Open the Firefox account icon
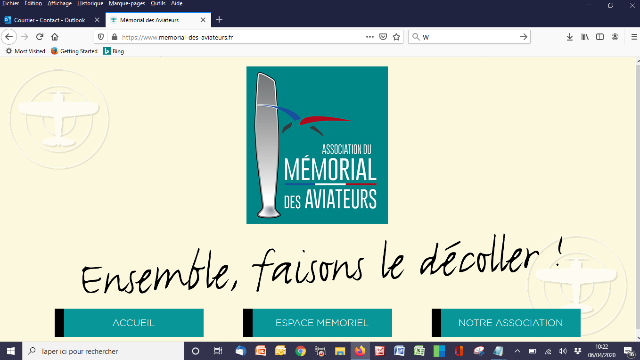 615,37
